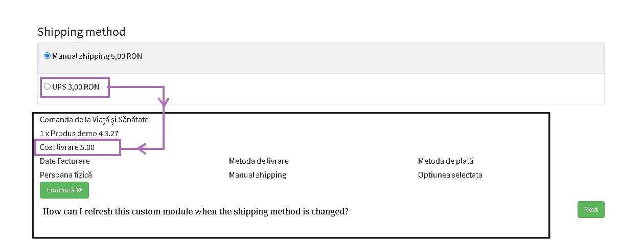Click the purple arrowhead pointing at Cost livrare
This screenshot has width=644, height=240.
142,149
